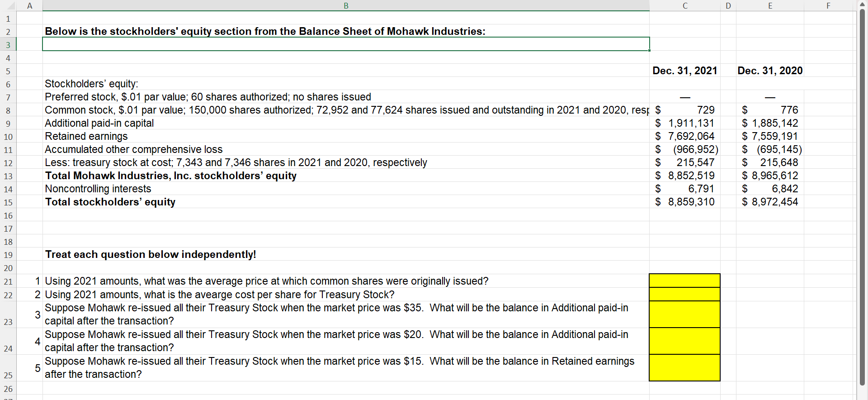Click question 2 text about Treasury Stock cost
868x400 pixels.
(x=219, y=295)
